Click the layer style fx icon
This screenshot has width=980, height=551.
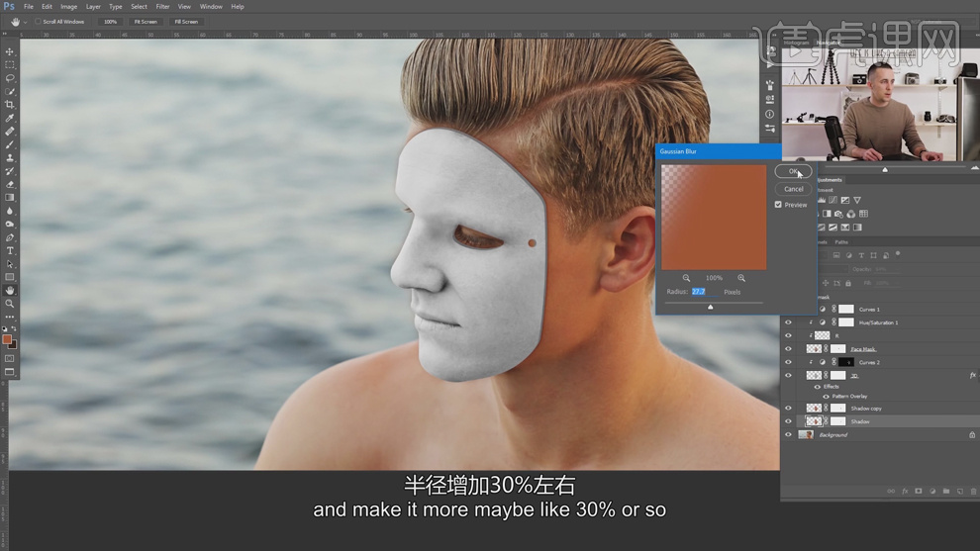click(905, 492)
